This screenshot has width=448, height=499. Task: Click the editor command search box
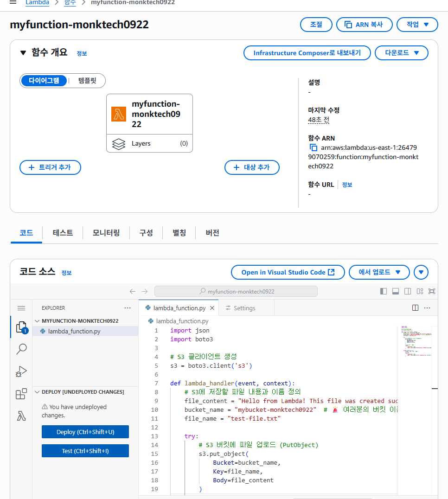[236, 292]
